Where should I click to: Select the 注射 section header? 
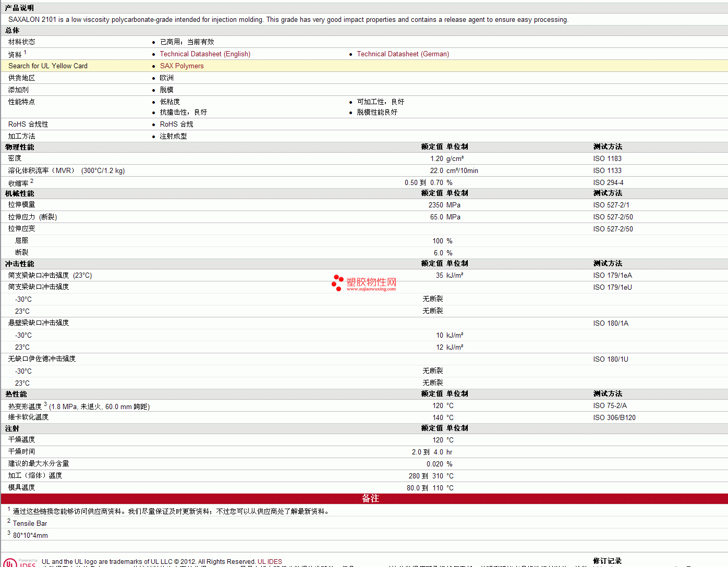click(x=12, y=428)
